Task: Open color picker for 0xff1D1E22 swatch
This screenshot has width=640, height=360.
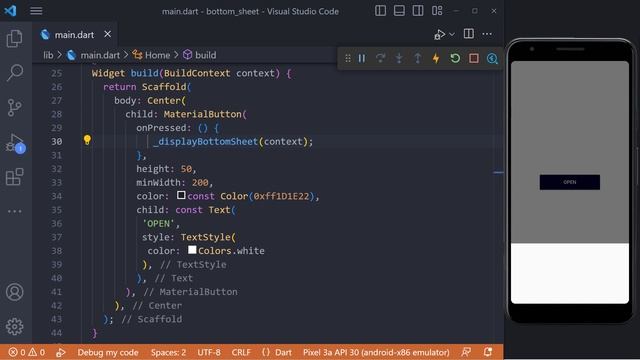Action: (181, 195)
